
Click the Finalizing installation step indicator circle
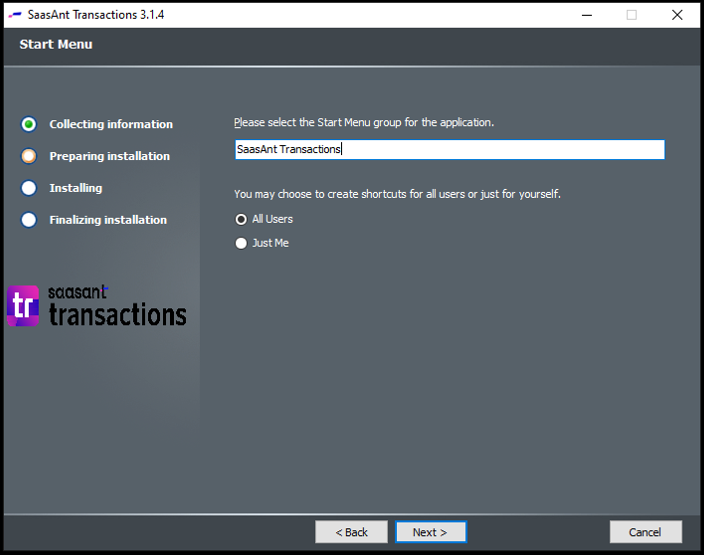tap(29, 220)
